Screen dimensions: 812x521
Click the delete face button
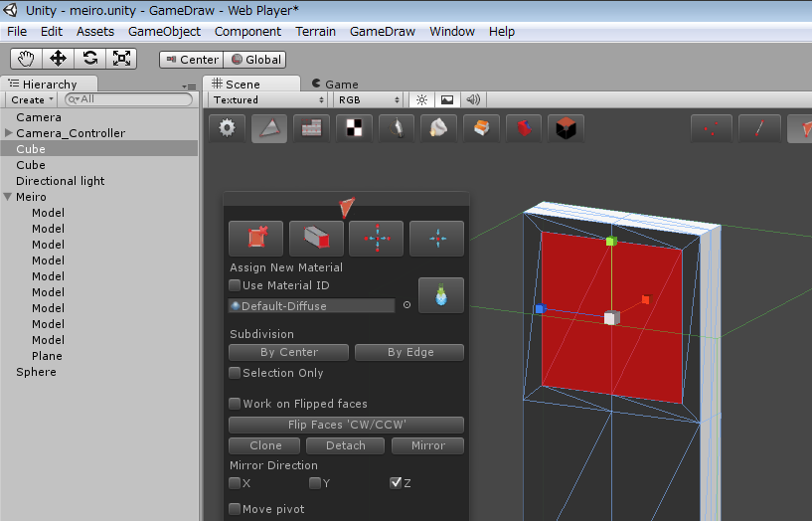pos(255,239)
